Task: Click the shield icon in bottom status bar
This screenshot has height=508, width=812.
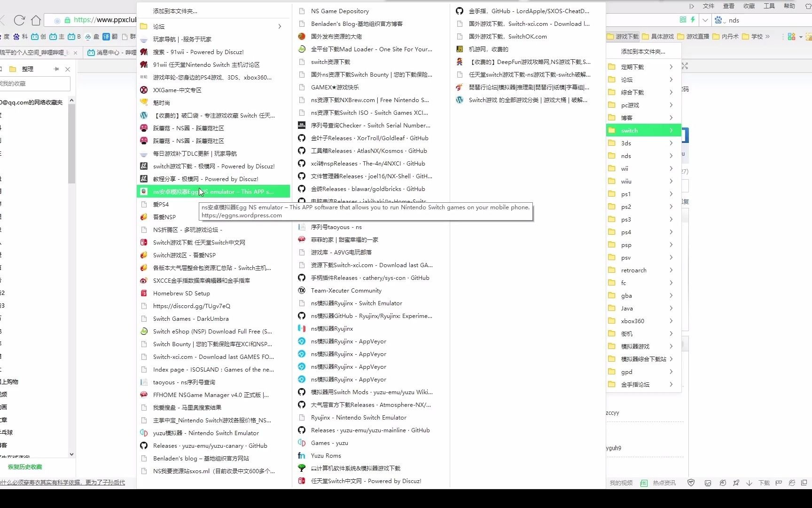Action: click(x=691, y=483)
